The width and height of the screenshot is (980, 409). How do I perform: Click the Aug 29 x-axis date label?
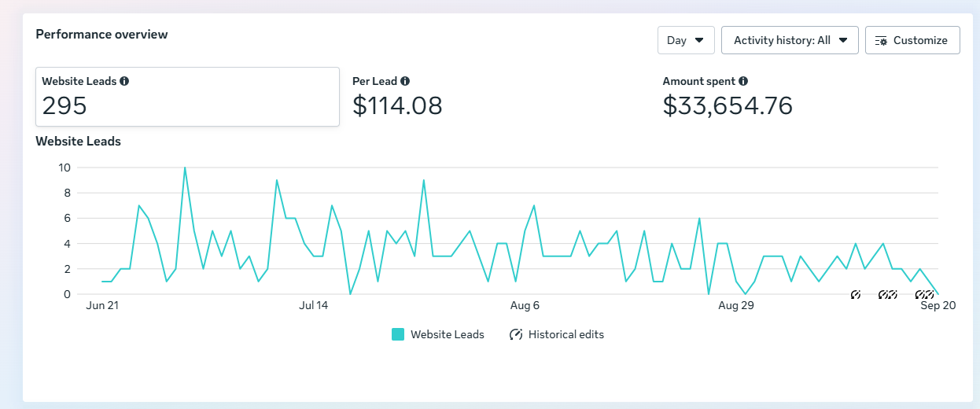736,306
